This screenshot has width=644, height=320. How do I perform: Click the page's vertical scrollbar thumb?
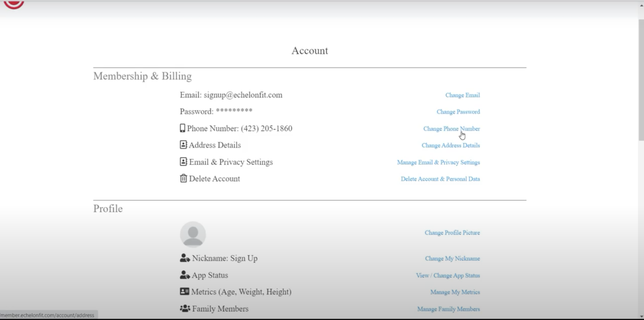[641, 80]
